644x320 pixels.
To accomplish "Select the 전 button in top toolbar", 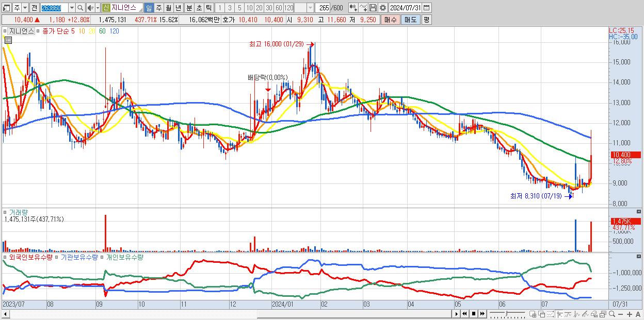I will point(34,8).
